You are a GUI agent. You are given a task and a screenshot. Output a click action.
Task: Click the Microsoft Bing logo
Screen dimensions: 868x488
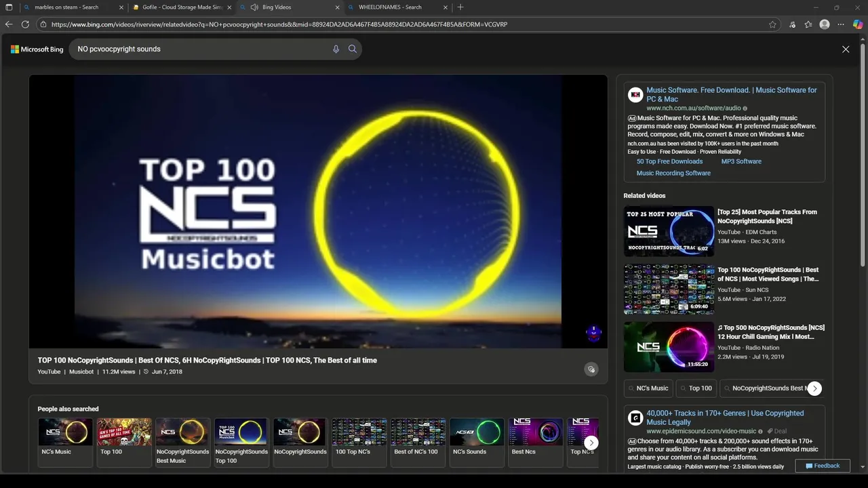pyautogui.click(x=37, y=49)
